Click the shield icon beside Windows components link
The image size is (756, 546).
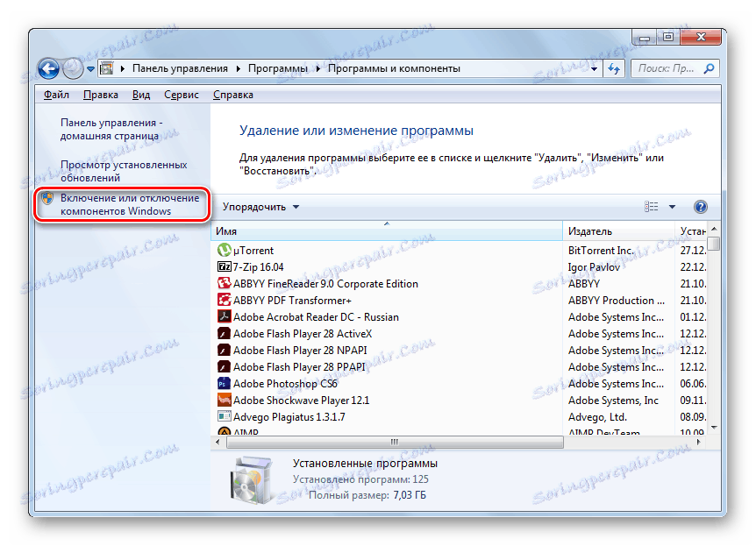pyautogui.click(x=47, y=198)
